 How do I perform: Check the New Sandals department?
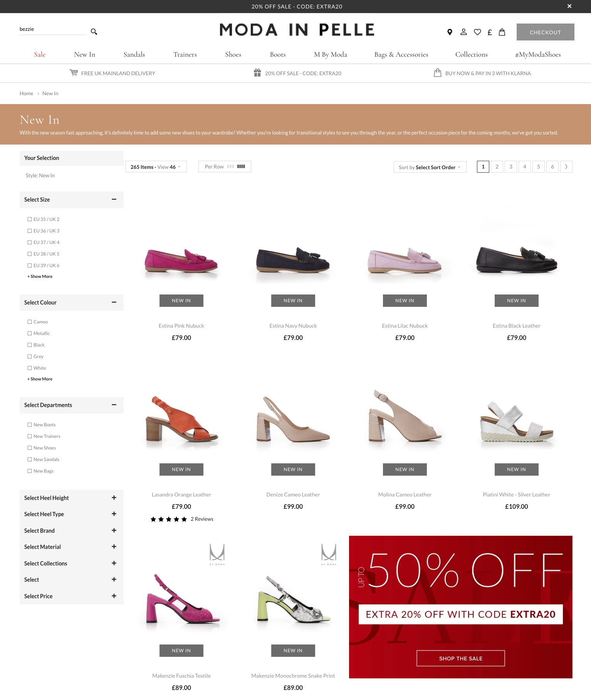coord(30,459)
